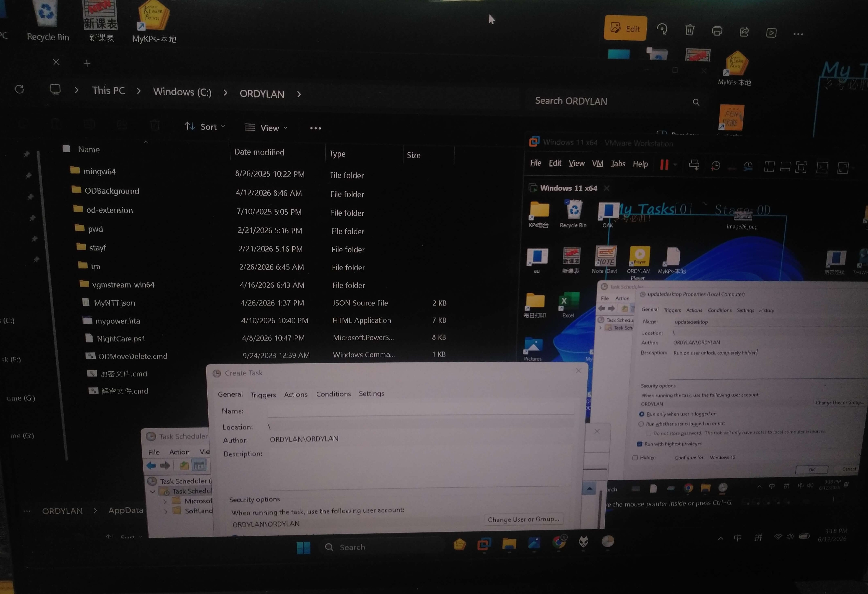The image size is (868, 594).
Task: Expand chevron after ORDYLAN in address bar
Action: [299, 94]
